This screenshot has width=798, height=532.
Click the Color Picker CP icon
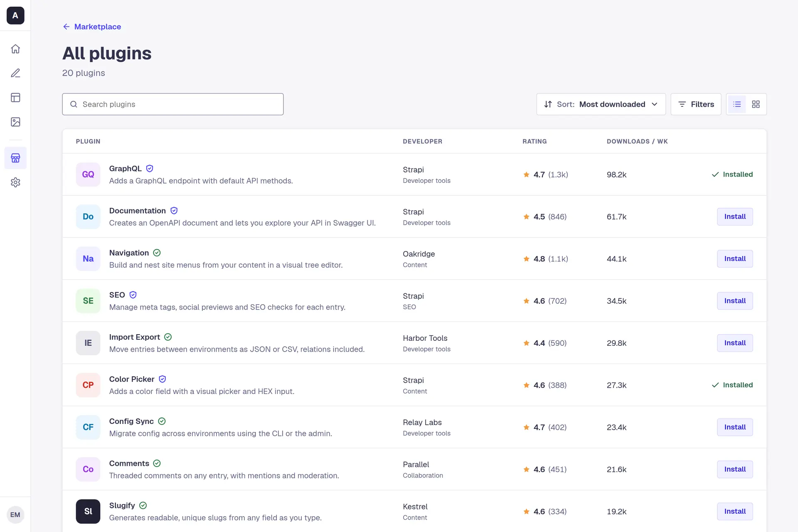[88, 385]
